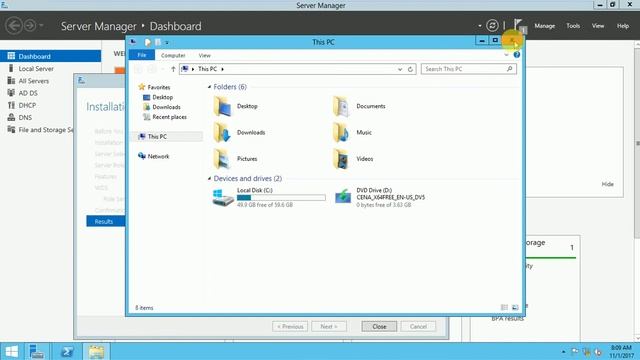Click Close button in installation wizard
The height and width of the screenshot is (360, 640).
pos(379,327)
